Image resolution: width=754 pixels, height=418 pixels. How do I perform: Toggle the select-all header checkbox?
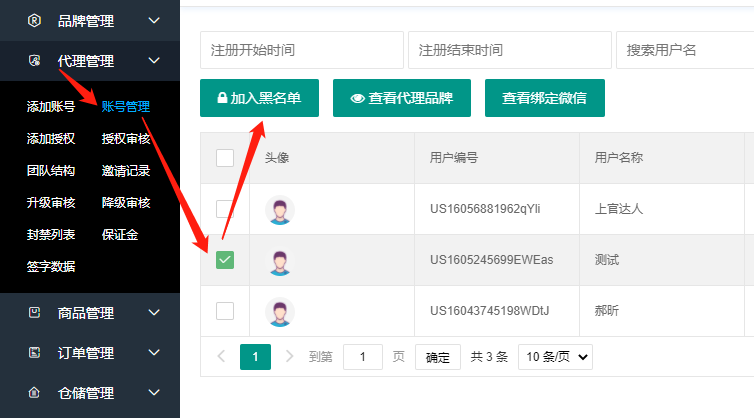225,158
